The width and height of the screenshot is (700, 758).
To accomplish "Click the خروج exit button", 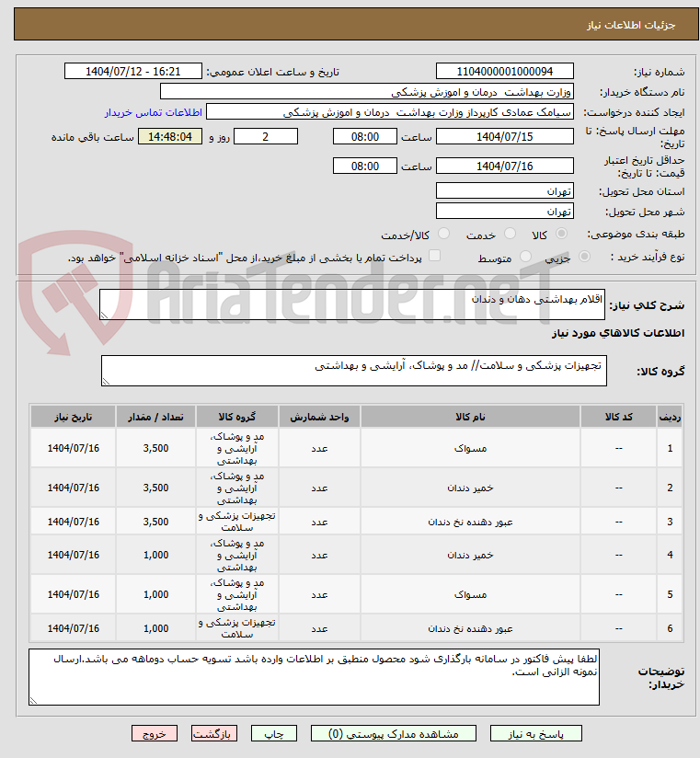I will point(155,733).
